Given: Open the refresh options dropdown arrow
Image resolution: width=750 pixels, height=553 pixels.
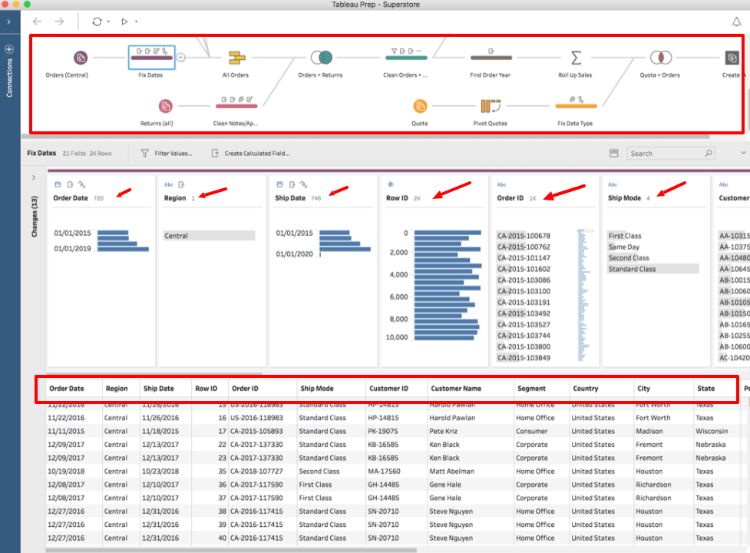Looking at the screenshot, I should click(x=109, y=22).
